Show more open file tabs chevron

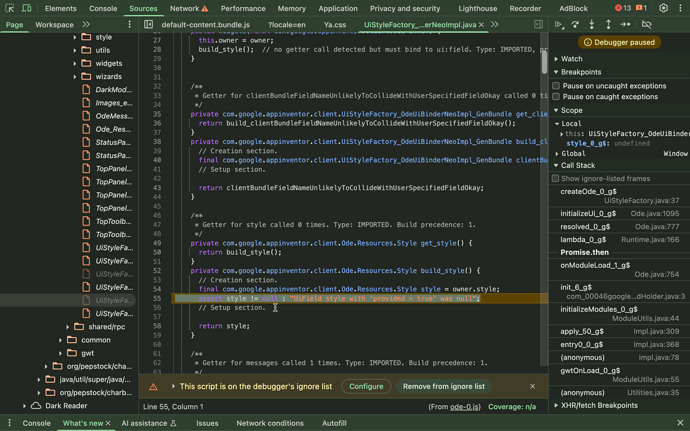click(x=495, y=25)
